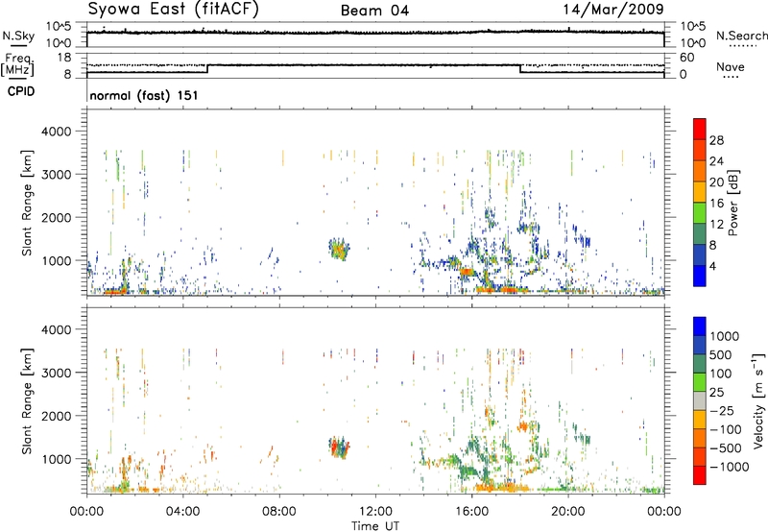Click the '08:00' time tick label
This screenshot has width=768, height=532.
point(279,512)
